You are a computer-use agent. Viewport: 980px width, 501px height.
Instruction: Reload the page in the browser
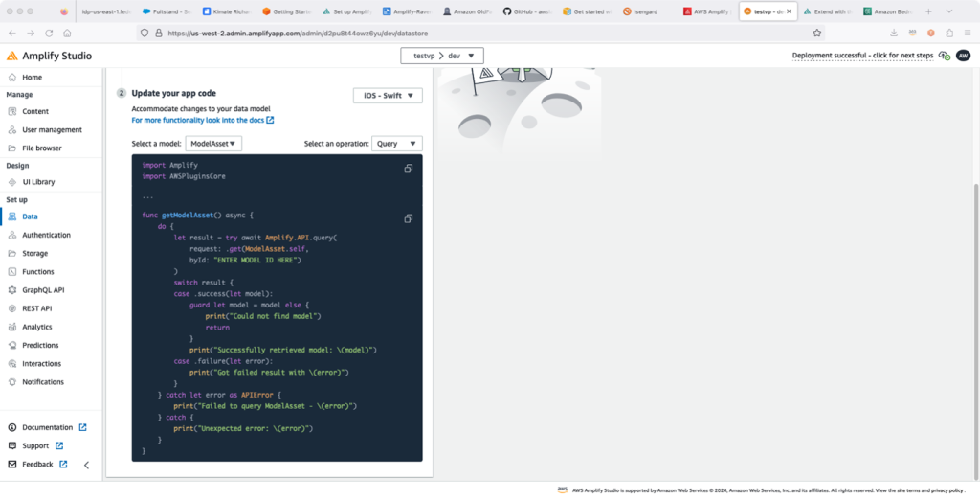[x=49, y=34]
